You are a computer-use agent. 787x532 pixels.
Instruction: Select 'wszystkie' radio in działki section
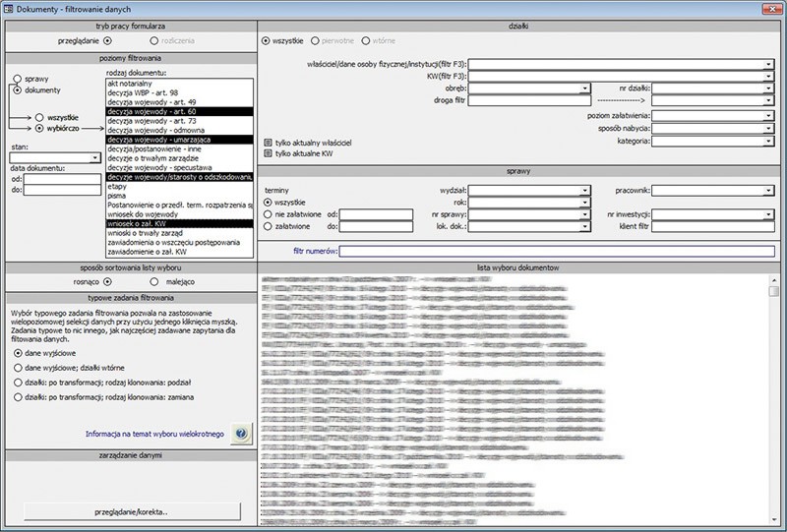coord(266,40)
